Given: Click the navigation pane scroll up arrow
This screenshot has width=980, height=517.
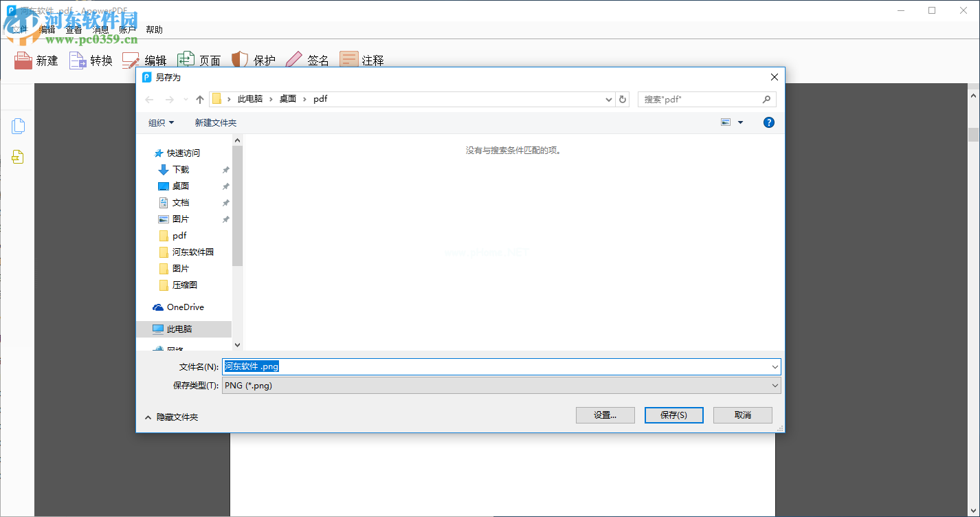Looking at the screenshot, I should pyautogui.click(x=238, y=140).
